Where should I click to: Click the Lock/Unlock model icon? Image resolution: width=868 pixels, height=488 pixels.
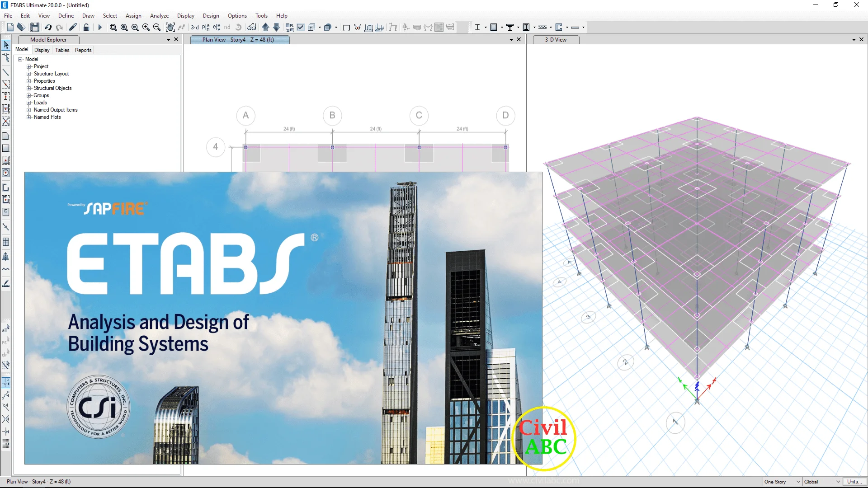click(86, 27)
